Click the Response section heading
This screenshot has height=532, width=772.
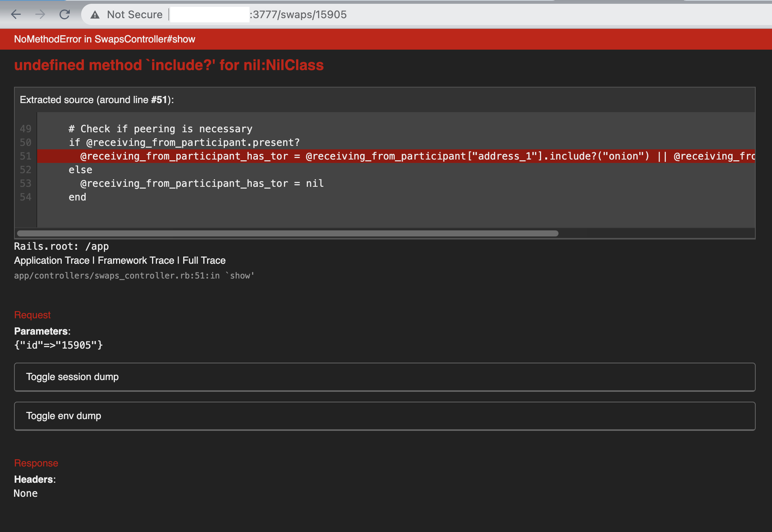tap(36, 463)
